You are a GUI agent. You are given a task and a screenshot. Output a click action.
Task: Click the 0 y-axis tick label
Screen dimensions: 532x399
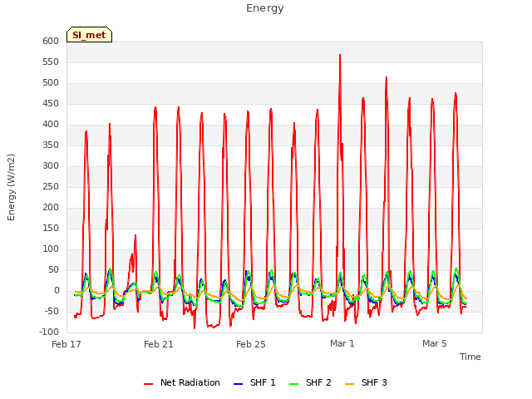(x=57, y=291)
